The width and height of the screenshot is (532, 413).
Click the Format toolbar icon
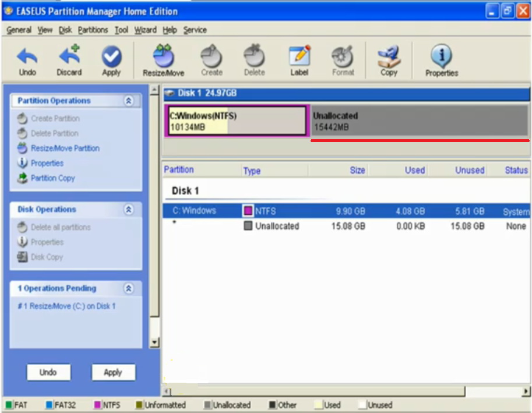(x=343, y=57)
